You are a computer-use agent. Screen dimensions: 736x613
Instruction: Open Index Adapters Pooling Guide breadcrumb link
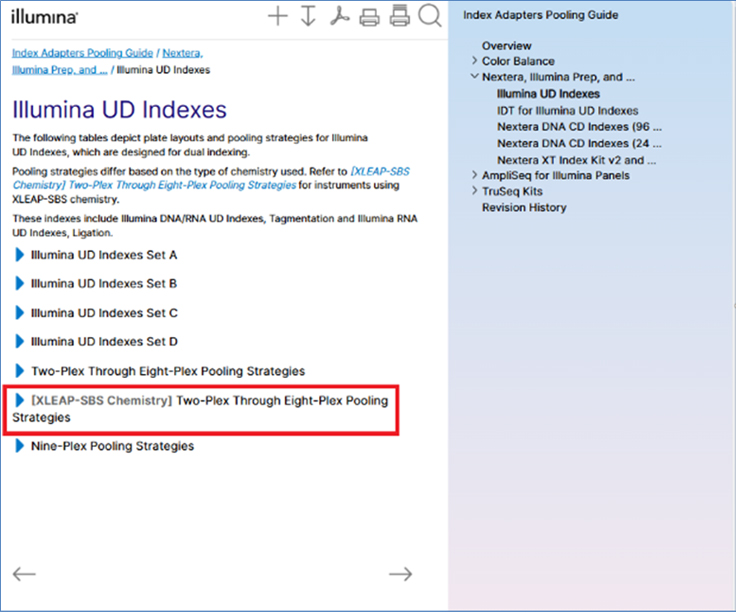coord(82,52)
